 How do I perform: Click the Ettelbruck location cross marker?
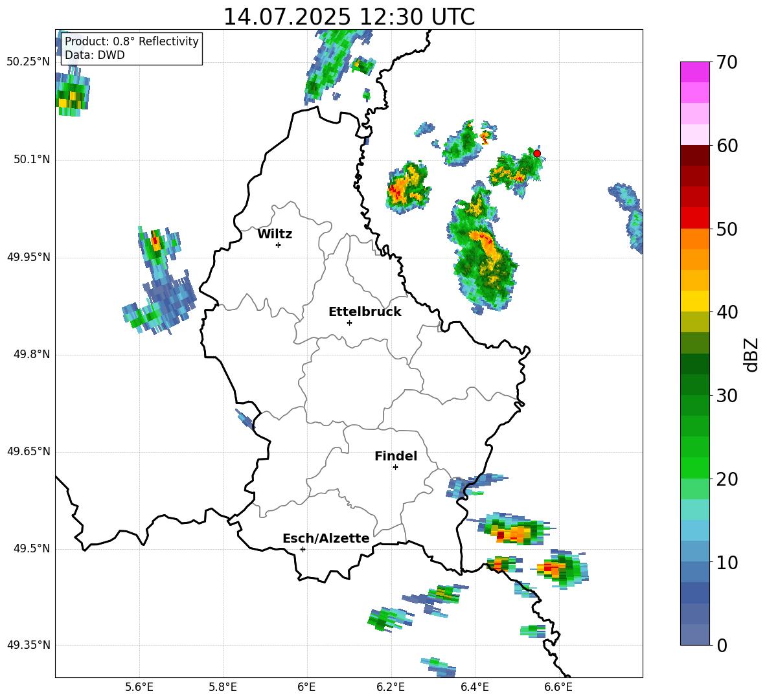349,322
